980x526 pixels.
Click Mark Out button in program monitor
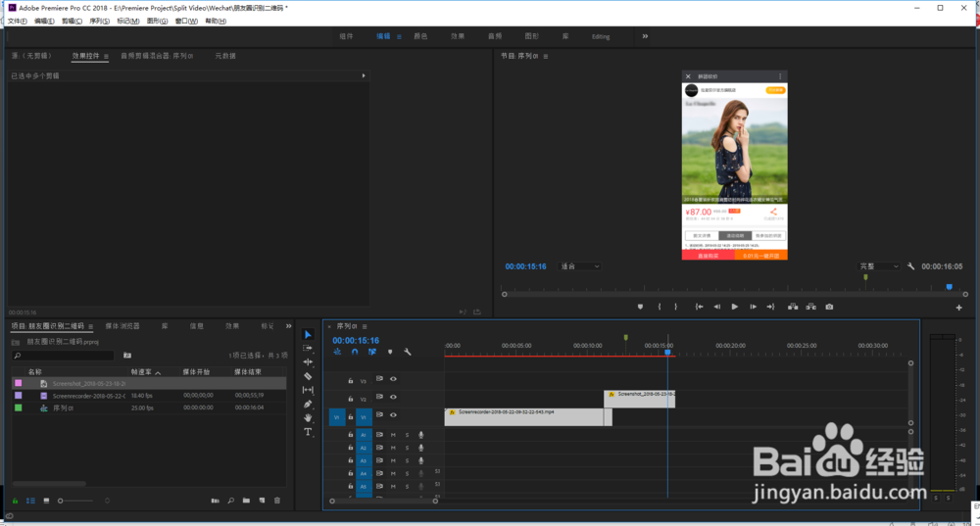point(675,307)
